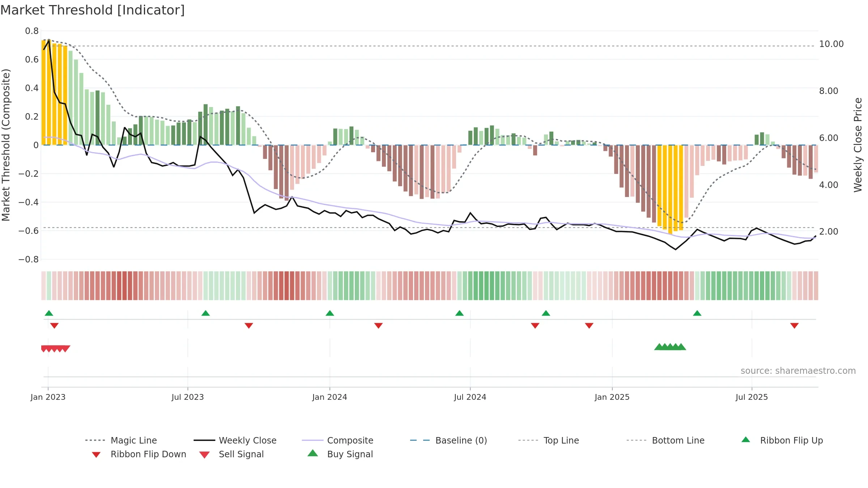Click the Ribbon Flip Down marker near Sep 2024

(535, 326)
